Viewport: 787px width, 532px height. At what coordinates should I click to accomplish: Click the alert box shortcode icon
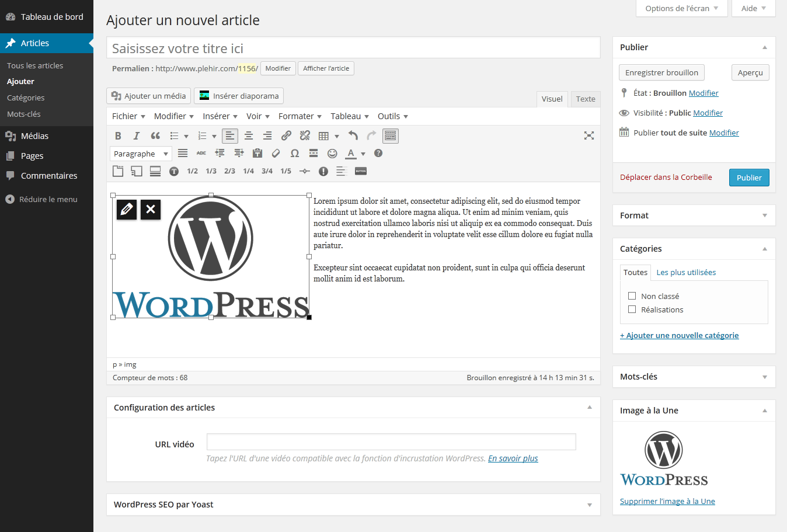pyautogui.click(x=323, y=171)
